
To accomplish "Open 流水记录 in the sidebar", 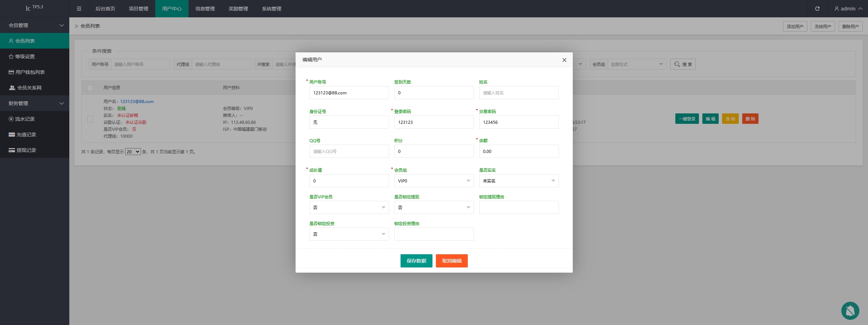I will coord(35,119).
